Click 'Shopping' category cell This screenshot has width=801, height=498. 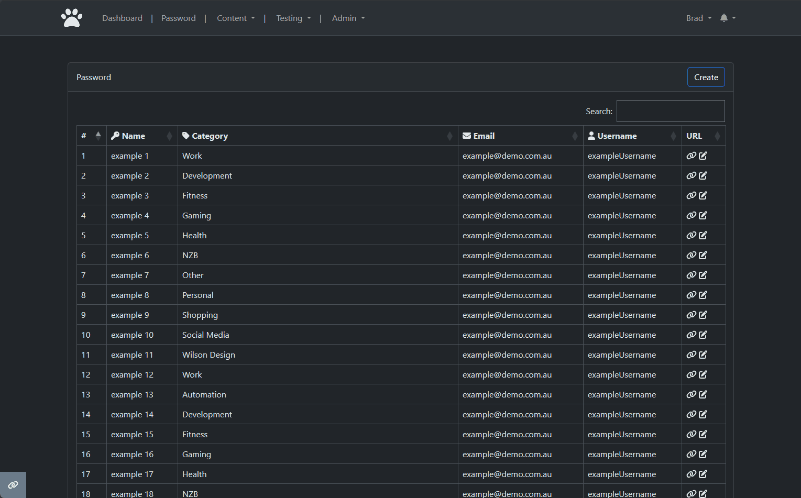317,315
